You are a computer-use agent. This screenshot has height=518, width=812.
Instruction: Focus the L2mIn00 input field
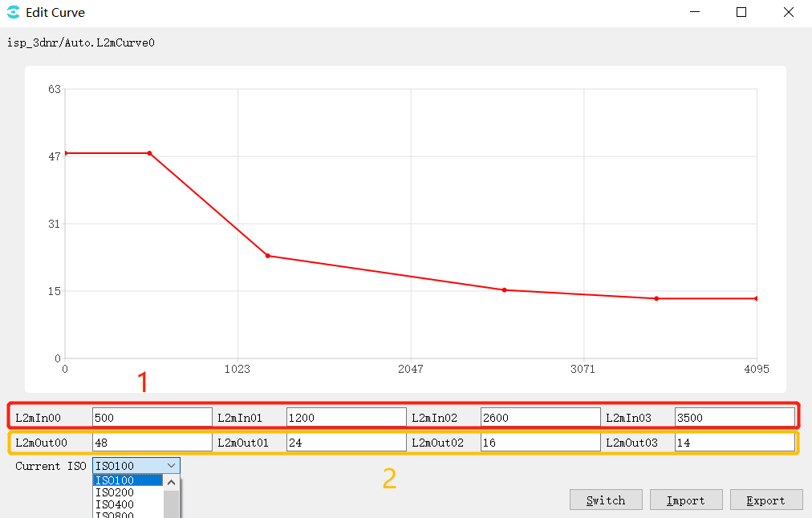pos(152,418)
